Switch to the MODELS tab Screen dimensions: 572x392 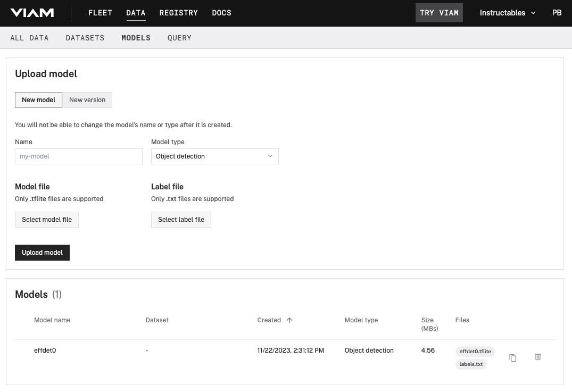click(136, 38)
